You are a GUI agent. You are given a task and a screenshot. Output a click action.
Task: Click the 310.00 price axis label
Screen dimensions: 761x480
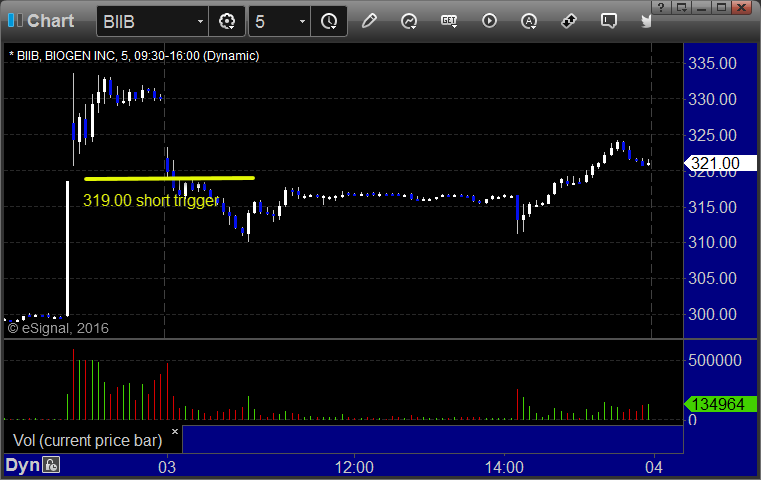(x=712, y=242)
